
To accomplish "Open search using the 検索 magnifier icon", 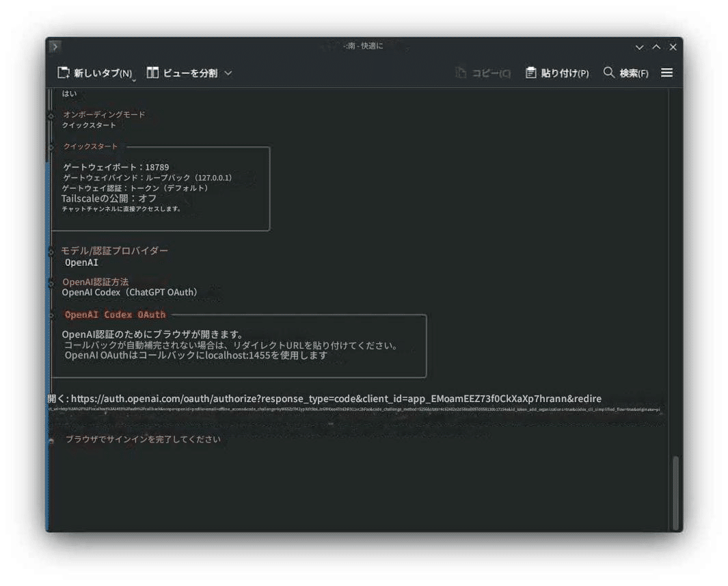I will pos(608,73).
